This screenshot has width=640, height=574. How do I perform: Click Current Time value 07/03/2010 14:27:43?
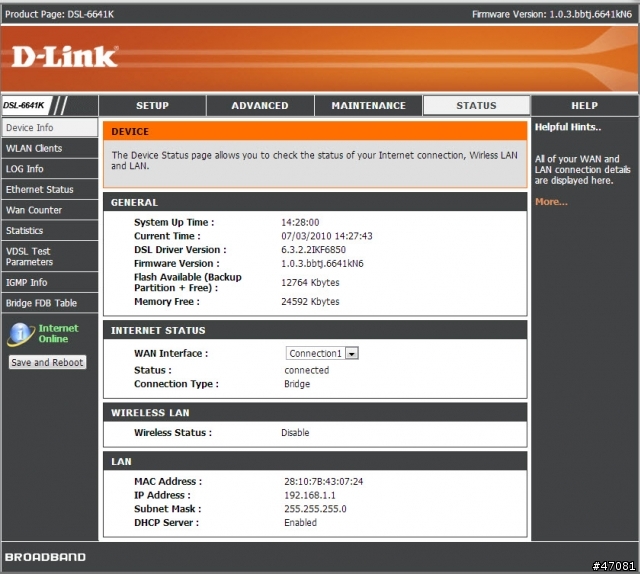(327, 236)
